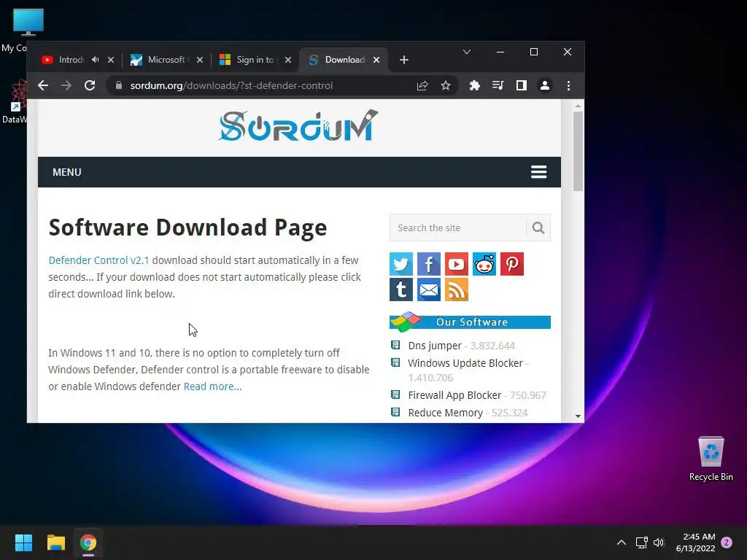
Task: Open the Recycle Bin desktop icon
Action: click(x=711, y=459)
